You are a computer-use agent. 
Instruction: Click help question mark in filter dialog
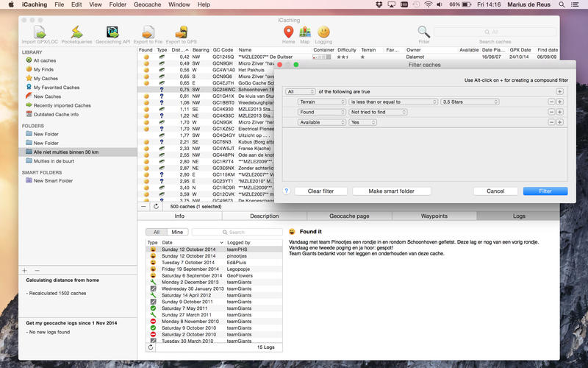(x=287, y=191)
